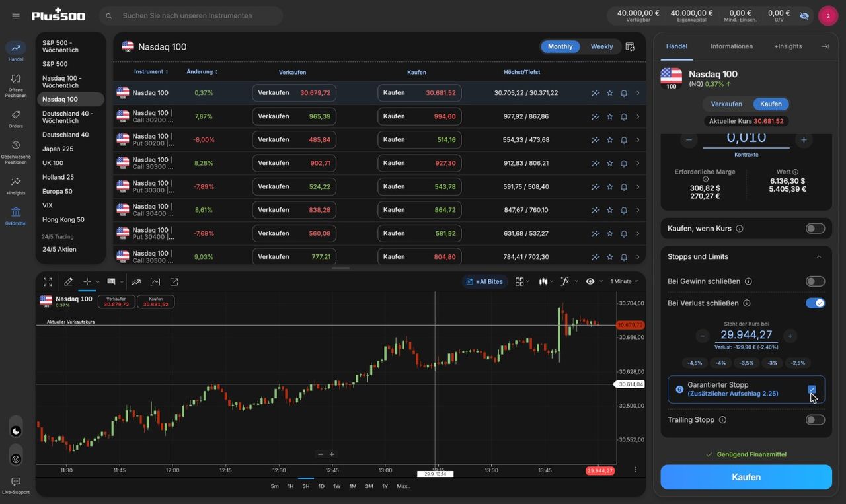Set a price alert bell for Nasdaq 100 Put 30300
The height and width of the screenshot is (504, 846).
(x=624, y=187)
